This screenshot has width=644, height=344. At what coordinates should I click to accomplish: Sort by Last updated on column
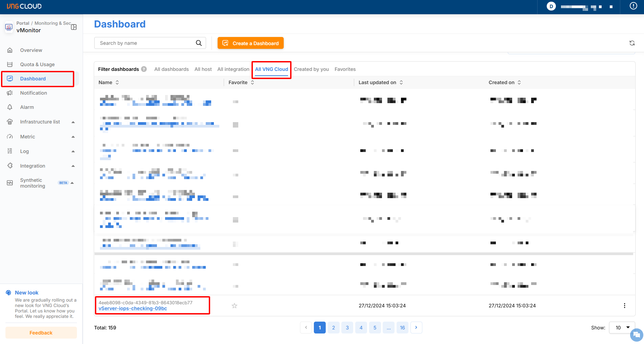click(x=401, y=82)
